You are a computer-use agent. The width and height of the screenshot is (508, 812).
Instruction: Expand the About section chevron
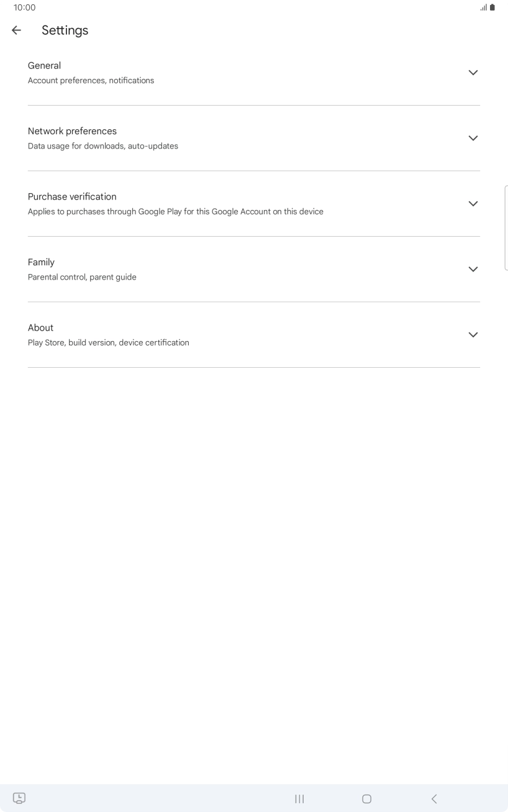473,335
